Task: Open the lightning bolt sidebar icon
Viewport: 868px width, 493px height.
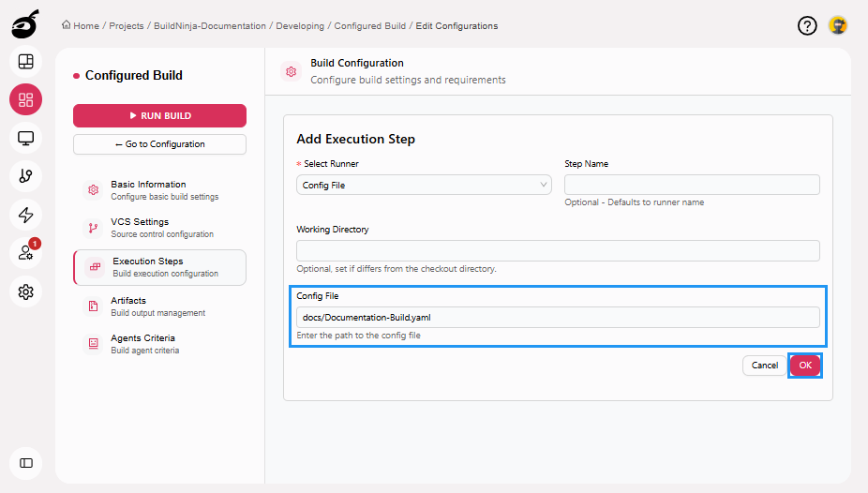Action: click(x=25, y=215)
